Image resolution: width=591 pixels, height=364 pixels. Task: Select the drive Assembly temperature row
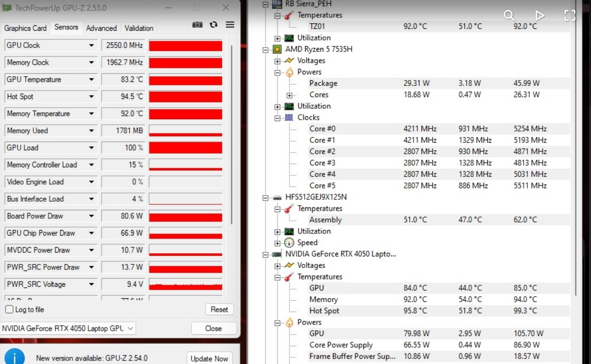coord(438,220)
